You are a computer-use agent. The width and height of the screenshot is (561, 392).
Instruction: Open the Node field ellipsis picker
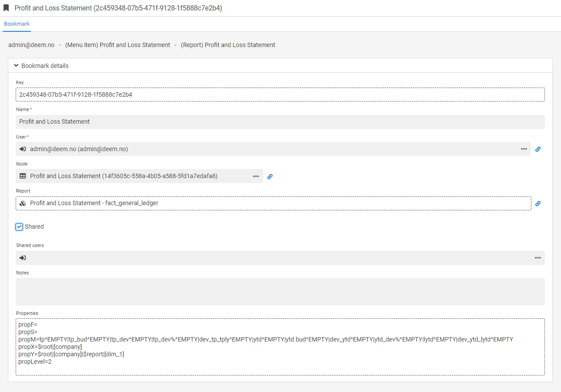click(x=256, y=176)
